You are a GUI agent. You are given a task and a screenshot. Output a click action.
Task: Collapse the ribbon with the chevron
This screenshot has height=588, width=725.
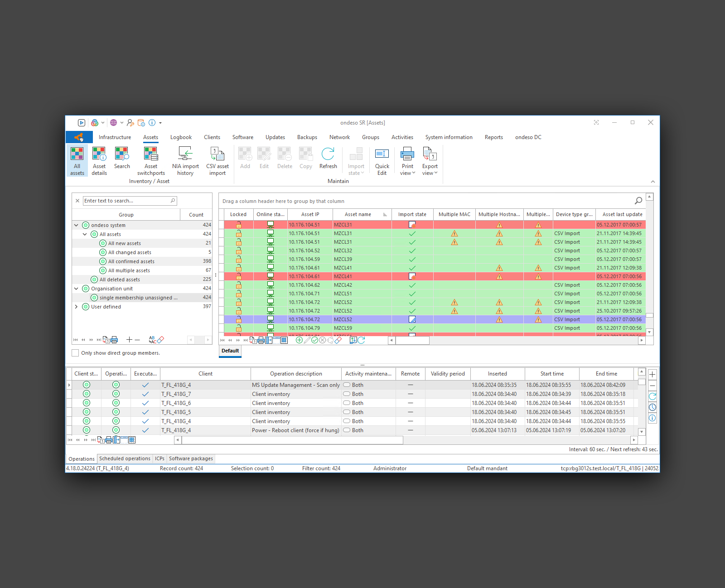pos(653,182)
